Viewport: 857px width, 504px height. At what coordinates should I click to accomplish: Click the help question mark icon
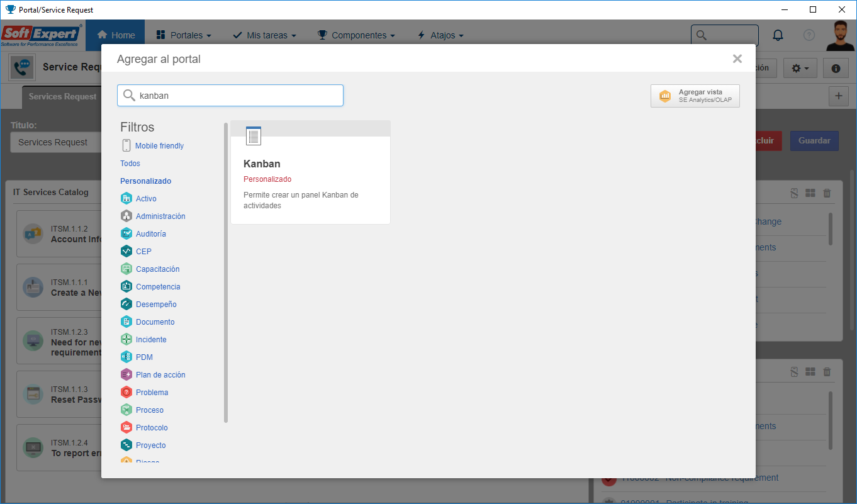tap(809, 35)
